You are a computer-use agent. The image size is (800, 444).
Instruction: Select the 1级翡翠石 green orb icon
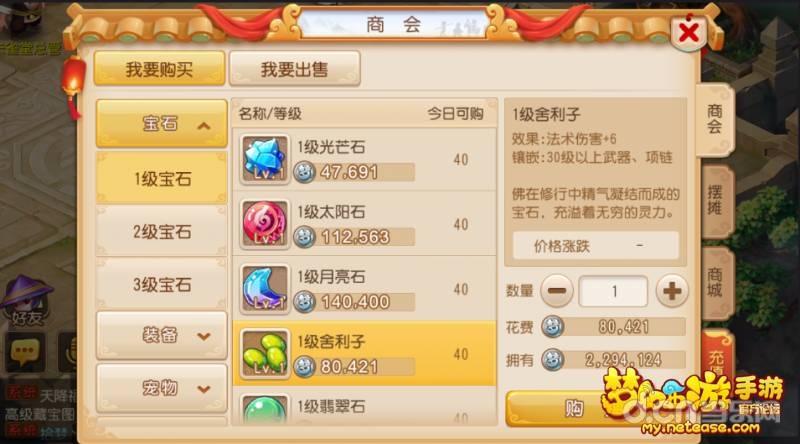click(265, 409)
